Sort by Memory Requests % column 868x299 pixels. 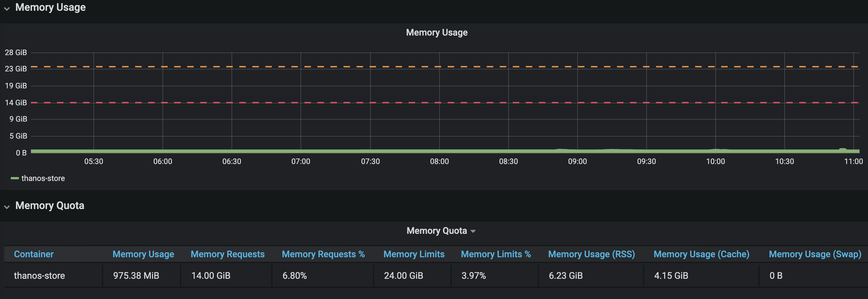[323, 254]
